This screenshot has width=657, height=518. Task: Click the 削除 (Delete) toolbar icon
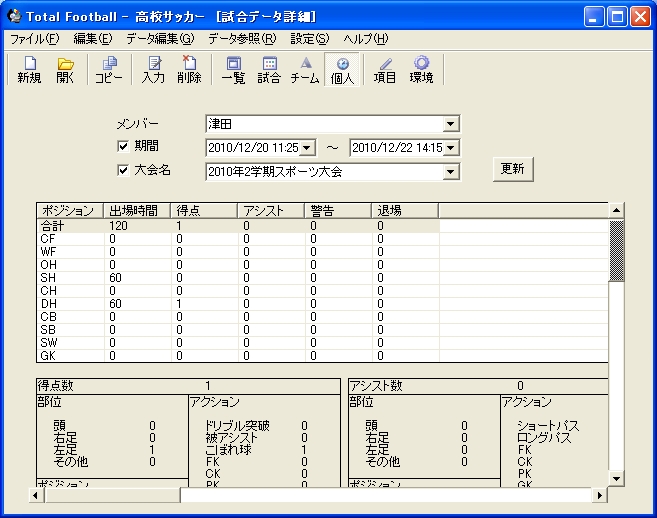(x=189, y=70)
